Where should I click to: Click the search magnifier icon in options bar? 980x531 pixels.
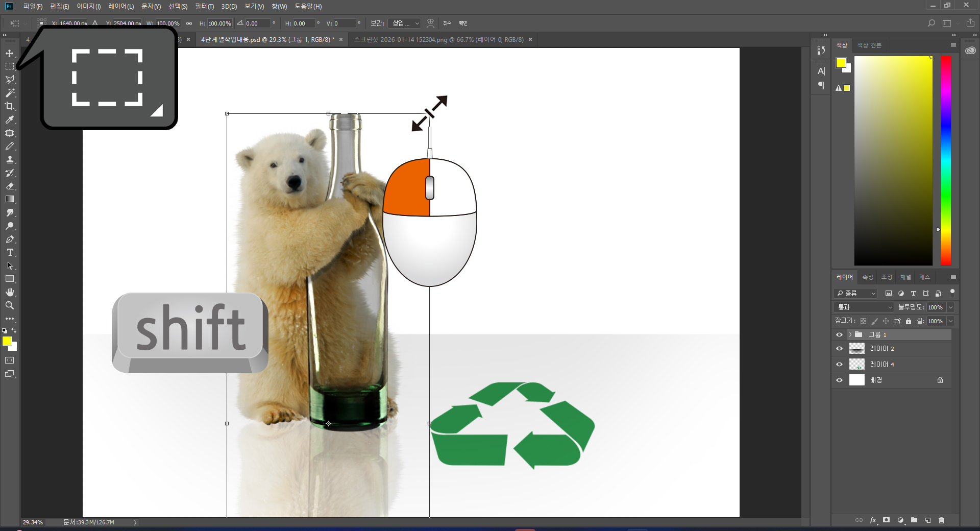pyautogui.click(x=931, y=23)
